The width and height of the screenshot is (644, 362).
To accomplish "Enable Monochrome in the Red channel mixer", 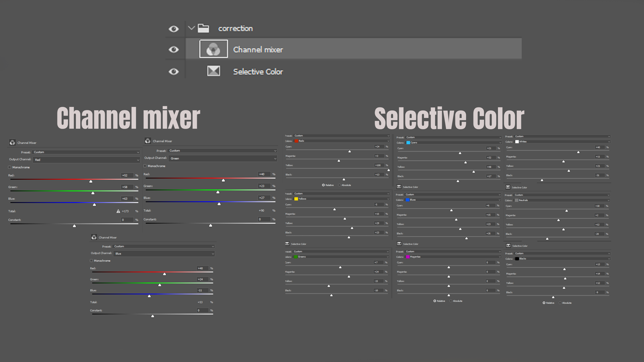I will click(9, 167).
